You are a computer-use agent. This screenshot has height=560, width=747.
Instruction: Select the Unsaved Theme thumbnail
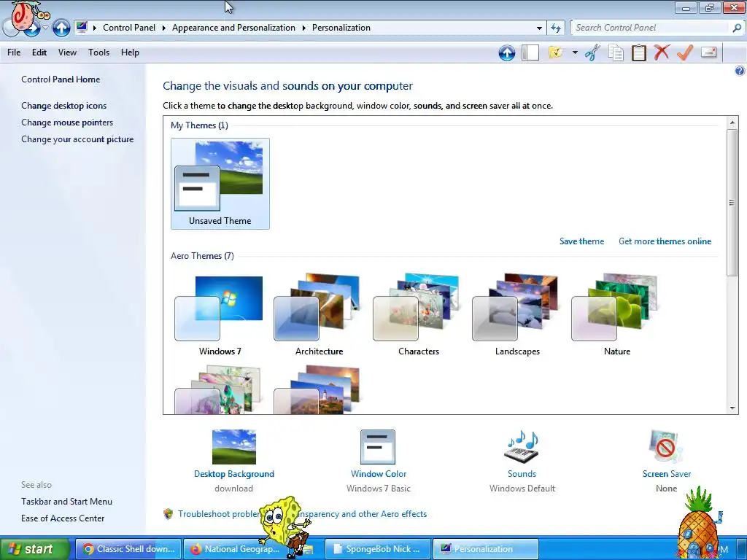(x=220, y=184)
